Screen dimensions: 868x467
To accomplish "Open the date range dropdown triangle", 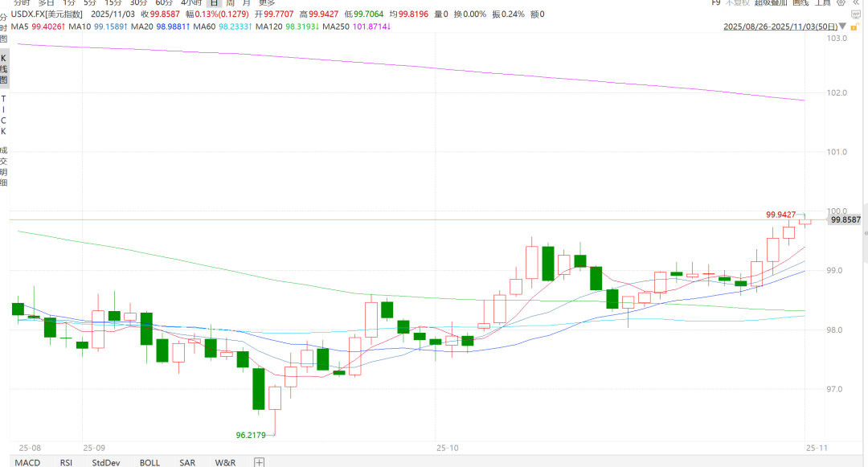I will tap(842, 27).
